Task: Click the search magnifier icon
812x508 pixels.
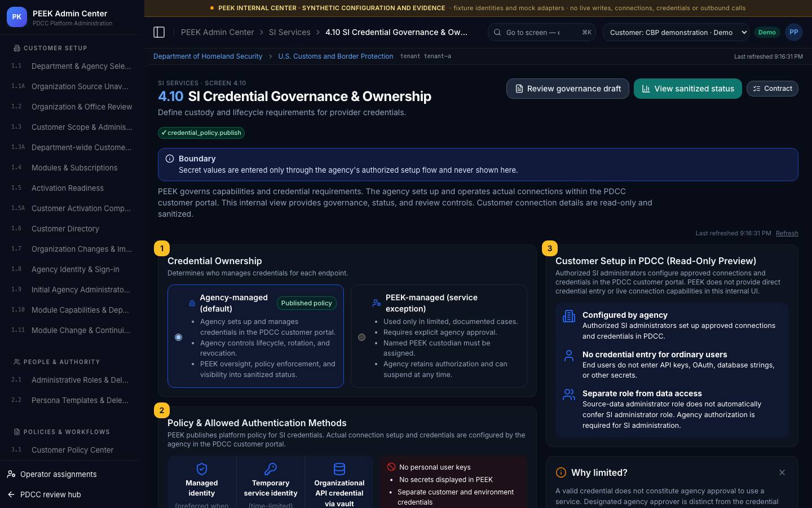Action: click(497, 32)
